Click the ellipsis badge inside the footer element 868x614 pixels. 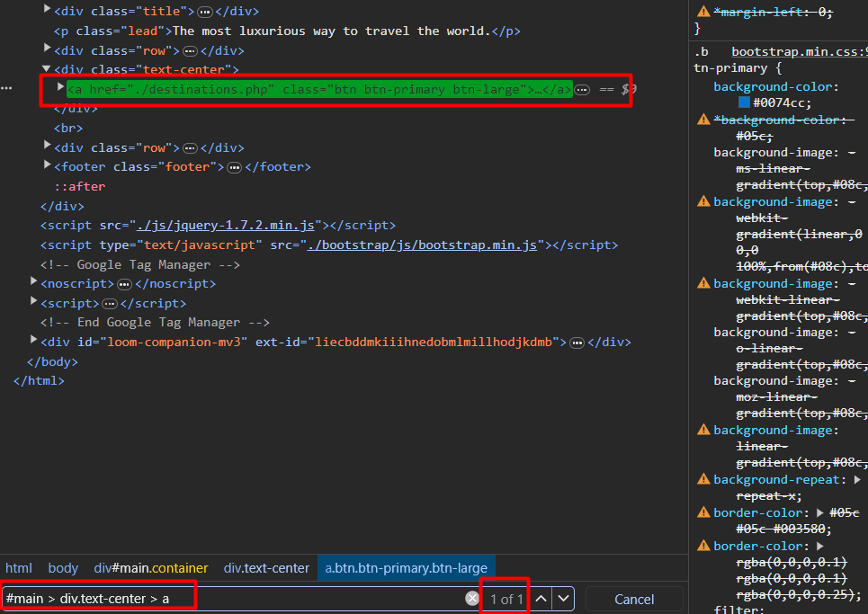(234, 167)
